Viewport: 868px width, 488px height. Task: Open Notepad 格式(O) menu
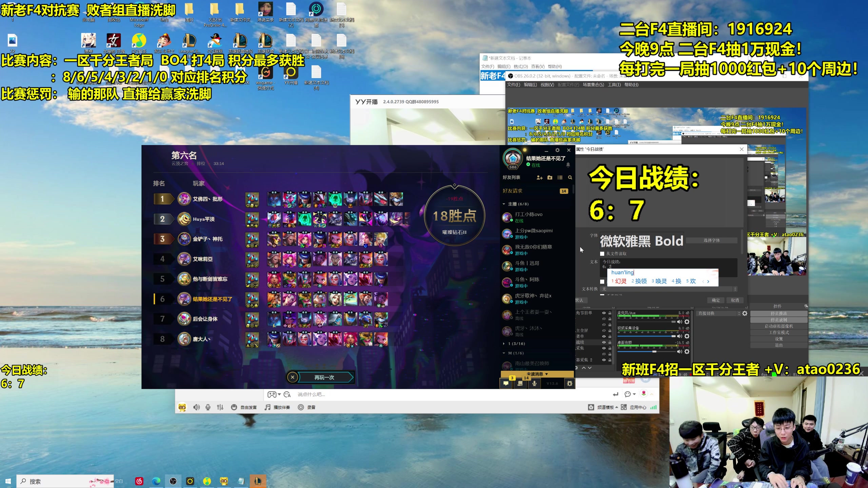coord(520,66)
